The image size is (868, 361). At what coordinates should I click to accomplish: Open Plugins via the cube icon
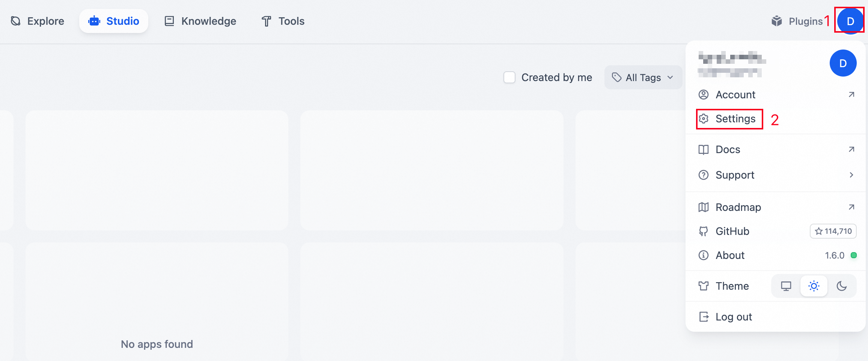coord(777,21)
